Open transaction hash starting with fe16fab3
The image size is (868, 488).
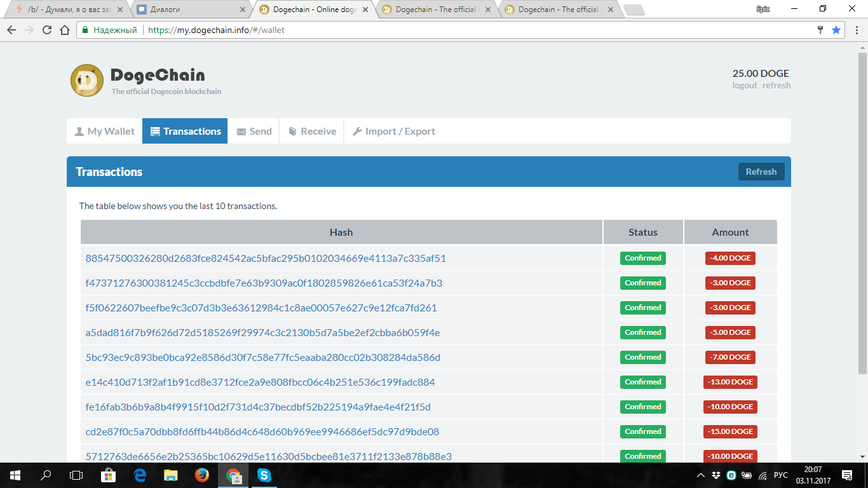[258, 407]
